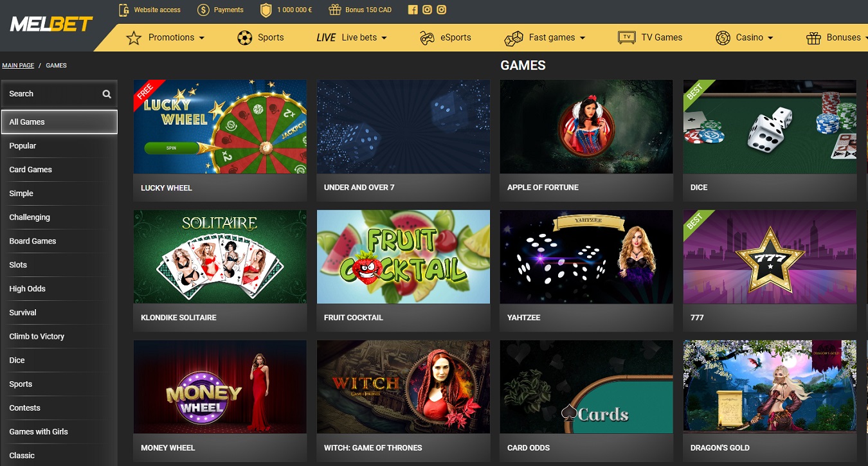Expand the Live bets dropdown

tap(384, 38)
